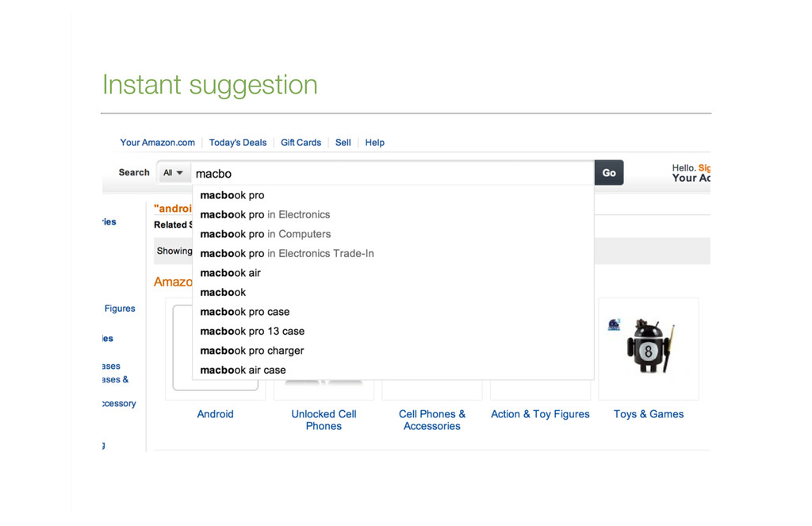Select the plain "macbook pro" suggestion
This screenshot has width=812, height=526.
click(393, 195)
